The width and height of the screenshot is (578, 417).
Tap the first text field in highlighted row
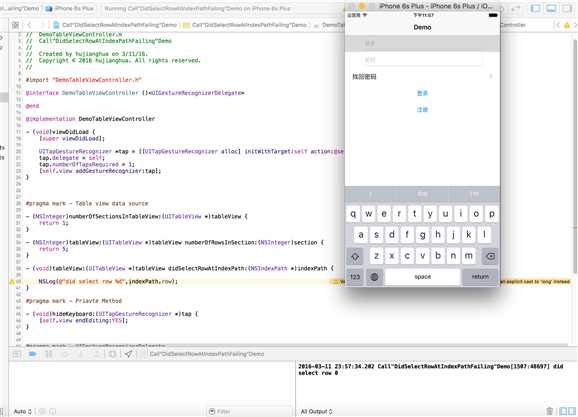tap(422, 44)
